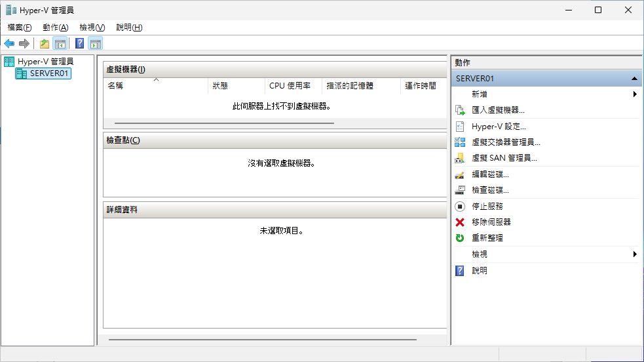
Task: Expand the 檢視 submenu arrow in actions
Action: pos(635,254)
